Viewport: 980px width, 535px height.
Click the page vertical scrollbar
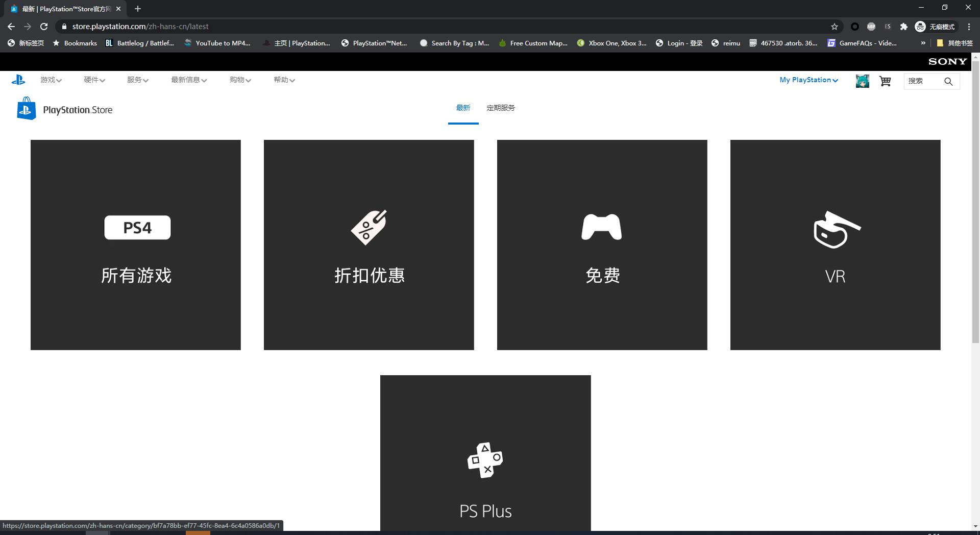(x=975, y=204)
